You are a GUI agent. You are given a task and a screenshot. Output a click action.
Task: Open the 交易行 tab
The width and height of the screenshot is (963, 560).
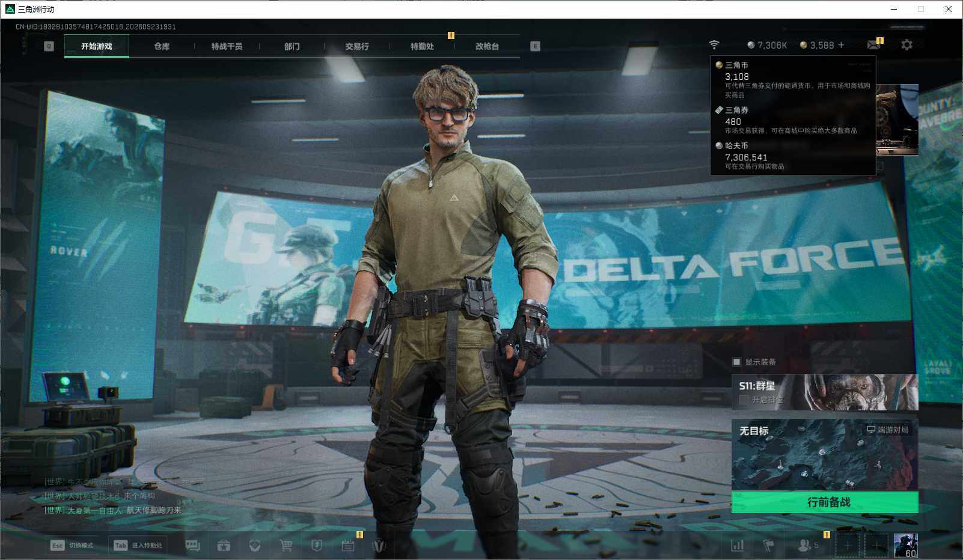(x=357, y=46)
